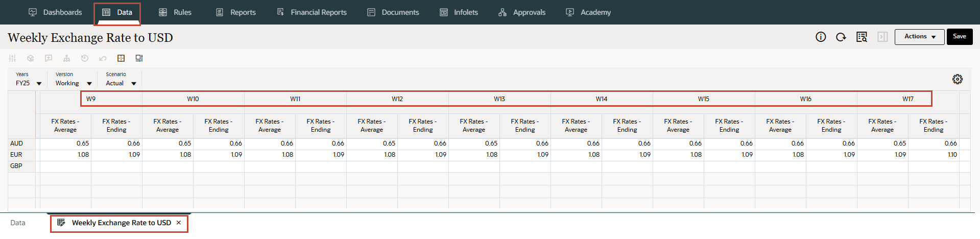Click EUR W17 ending cell 1.10
Viewport: 980px width, 239px height.
[x=934, y=155]
